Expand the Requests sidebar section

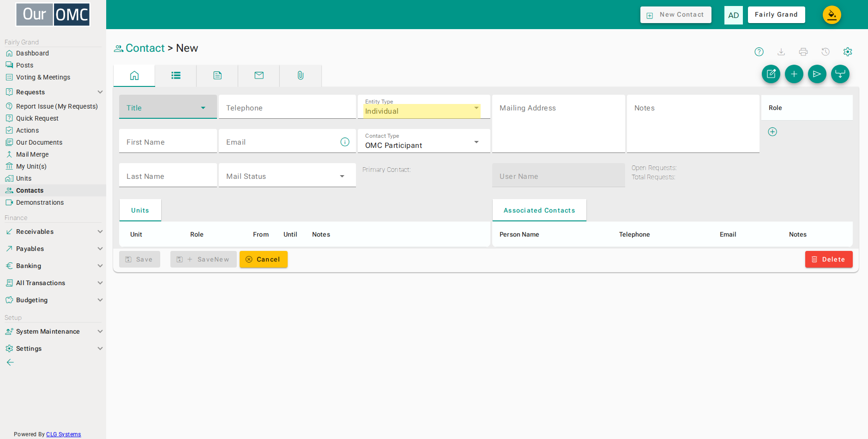[x=53, y=92]
